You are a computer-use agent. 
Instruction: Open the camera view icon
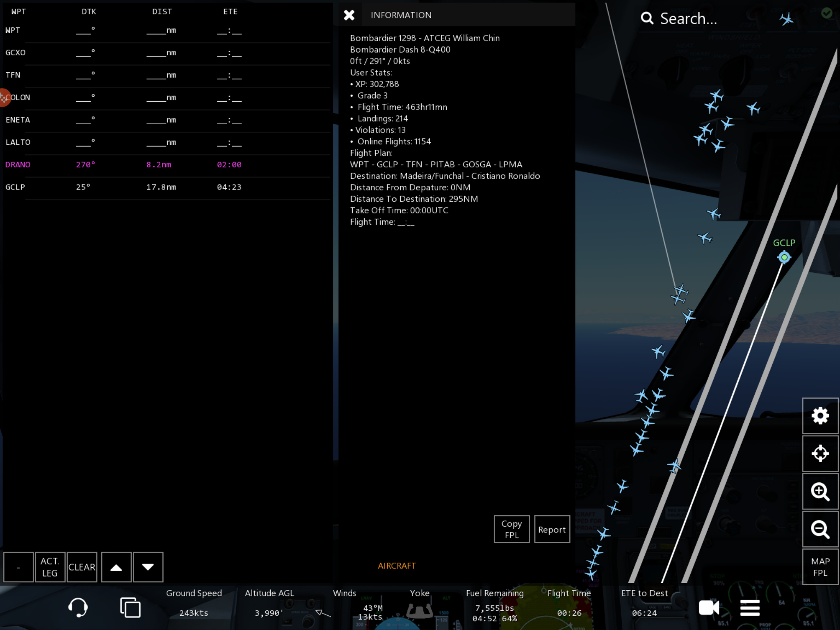coord(709,607)
